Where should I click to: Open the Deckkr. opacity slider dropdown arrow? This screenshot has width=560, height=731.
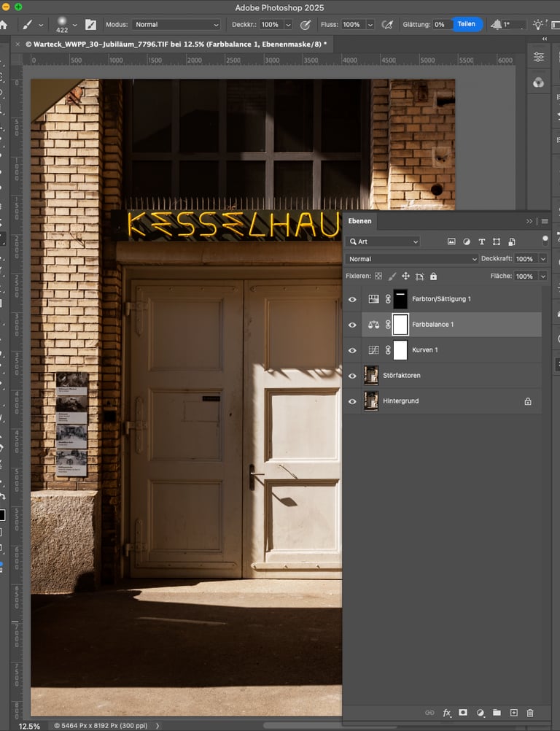click(288, 25)
